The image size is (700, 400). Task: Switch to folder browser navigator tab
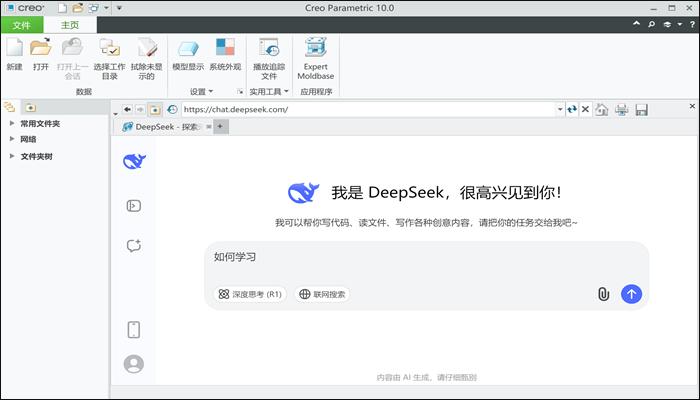pos(30,108)
